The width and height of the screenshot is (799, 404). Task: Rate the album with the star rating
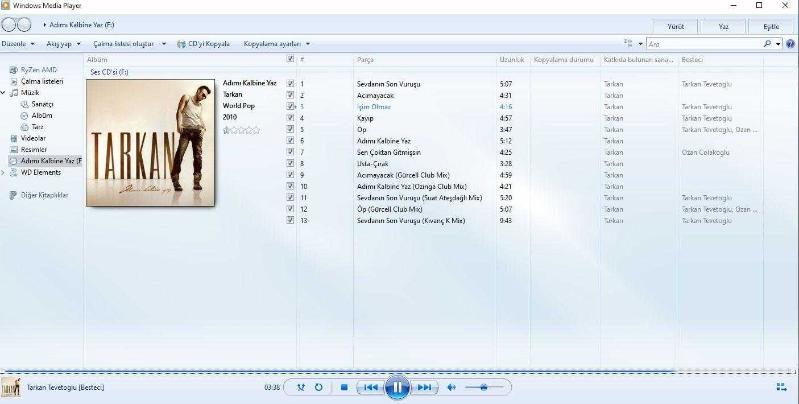tap(242, 130)
